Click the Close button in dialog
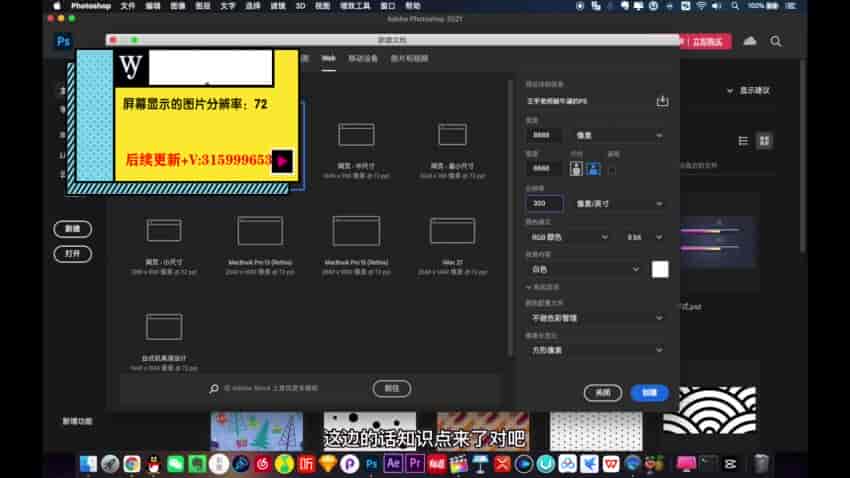The height and width of the screenshot is (478, 850). pyautogui.click(x=603, y=393)
